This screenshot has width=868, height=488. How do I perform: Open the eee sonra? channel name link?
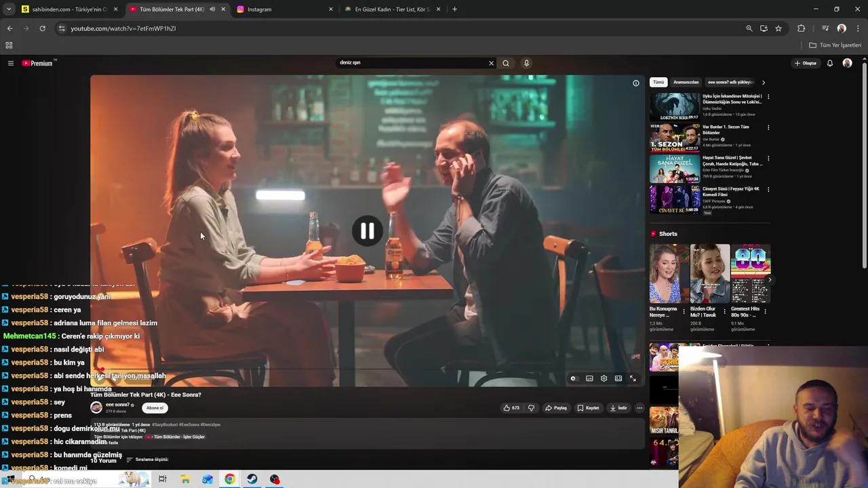coord(117,405)
